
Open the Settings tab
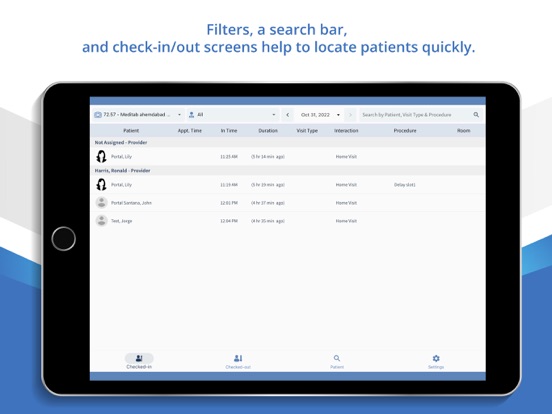click(436, 361)
